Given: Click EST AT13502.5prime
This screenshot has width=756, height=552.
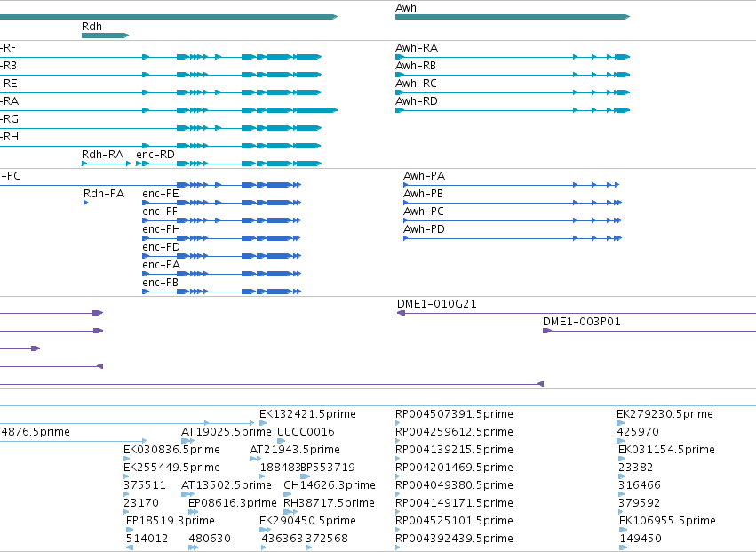Looking at the screenshot, I should pos(227,485).
